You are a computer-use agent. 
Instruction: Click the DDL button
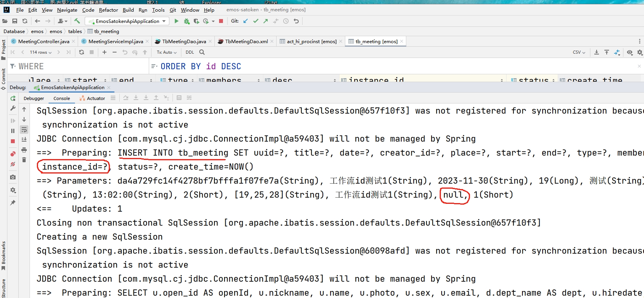click(190, 52)
